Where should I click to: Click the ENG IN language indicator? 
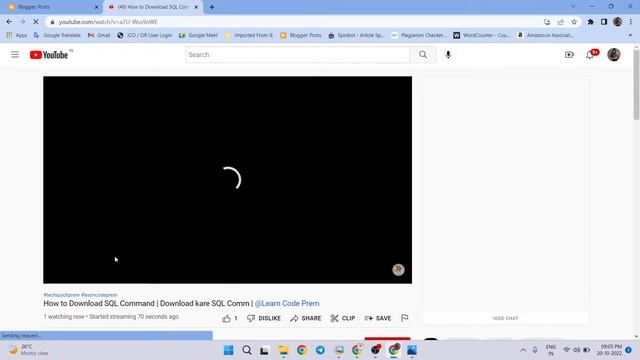tap(551, 350)
